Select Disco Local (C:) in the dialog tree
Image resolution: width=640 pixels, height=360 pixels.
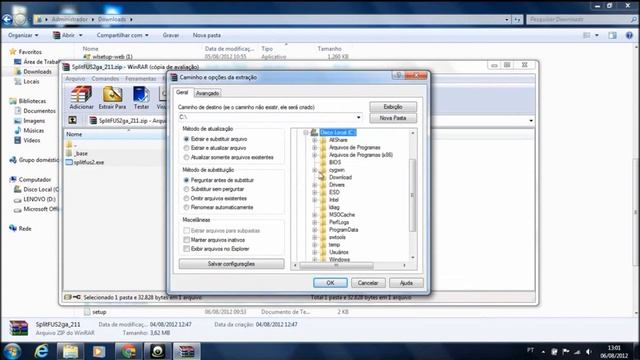pyautogui.click(x=338, y=132)
